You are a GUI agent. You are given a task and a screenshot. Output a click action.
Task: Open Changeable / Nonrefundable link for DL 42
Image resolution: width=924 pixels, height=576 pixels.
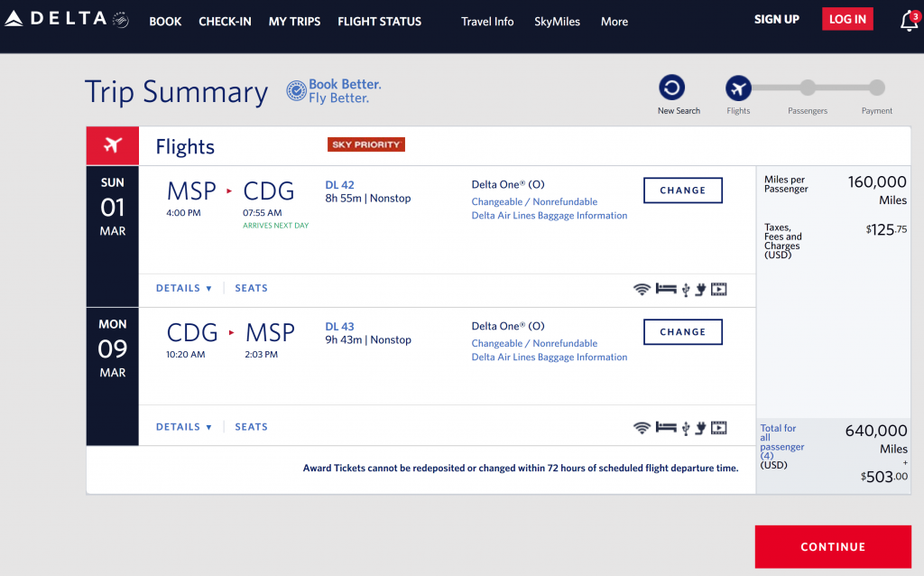[534, 201]
